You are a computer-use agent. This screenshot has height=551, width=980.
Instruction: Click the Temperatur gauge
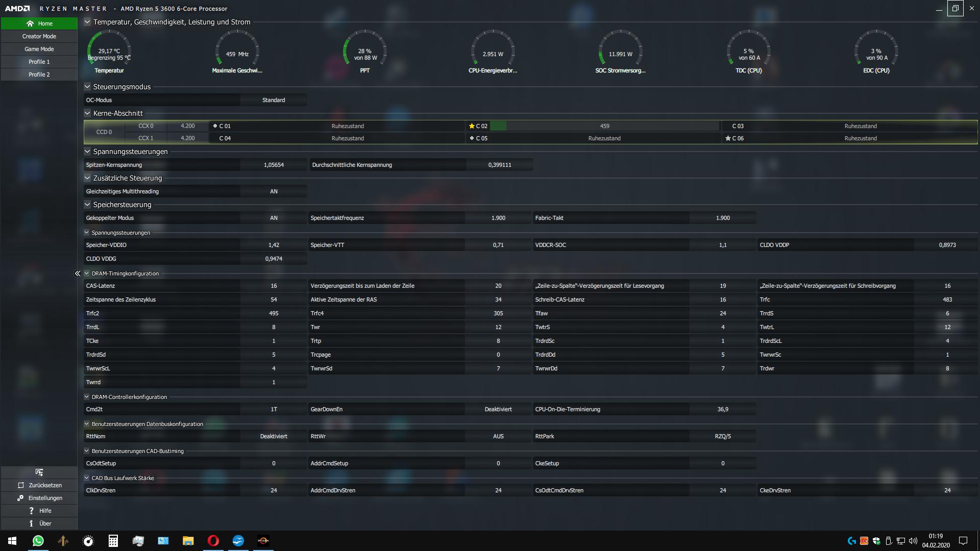(x=109, y=52)
